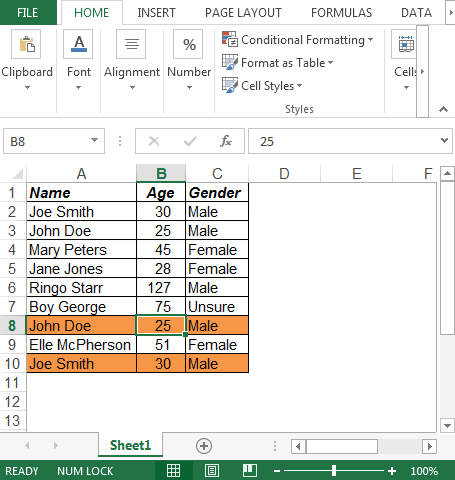Click the zoom slider handle

point(334,471)
